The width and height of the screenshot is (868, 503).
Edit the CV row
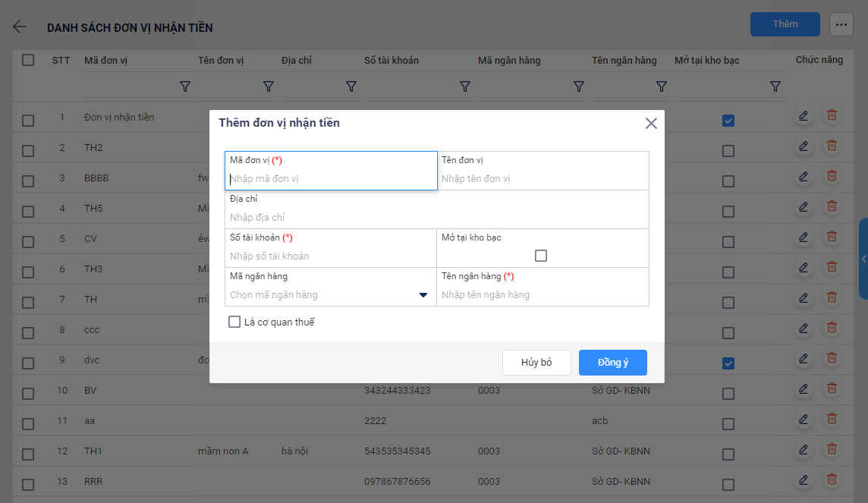point(804,237)
